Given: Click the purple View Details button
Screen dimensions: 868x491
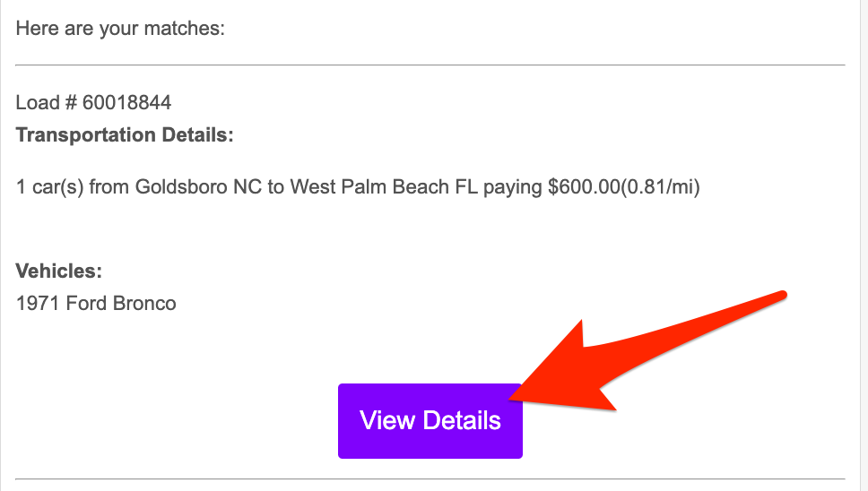Looking at the screenshot, I should point(430,420).
